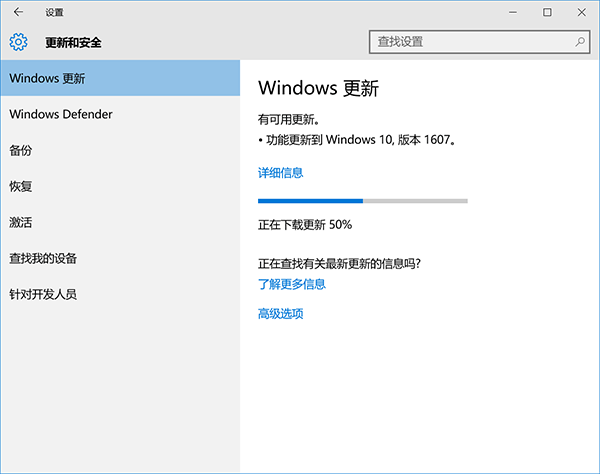This screenshot has height=474, width=600.
Task: Click the search magnifier icon
Action: click(x=580, y=42)
